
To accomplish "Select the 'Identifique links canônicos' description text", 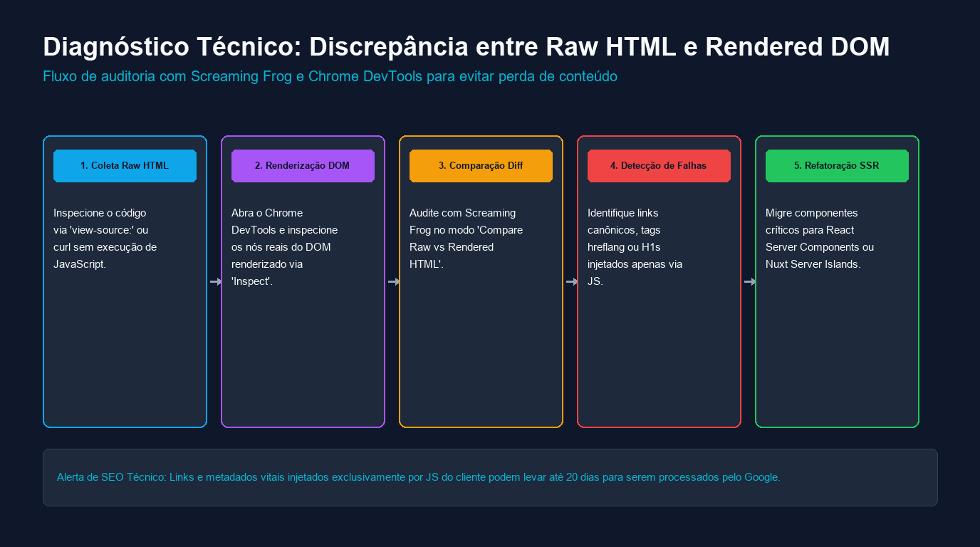I will pyautogui.click(x=635, y=247).
